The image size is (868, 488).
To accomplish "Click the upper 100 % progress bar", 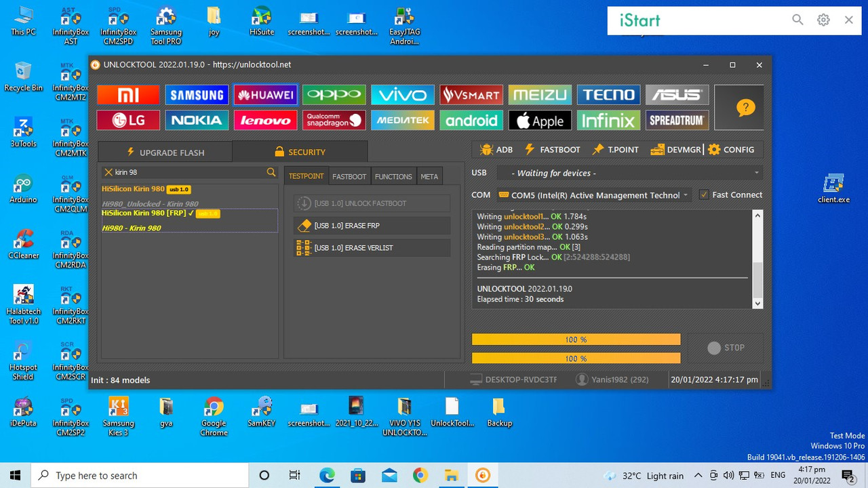I will pos(576,340).
